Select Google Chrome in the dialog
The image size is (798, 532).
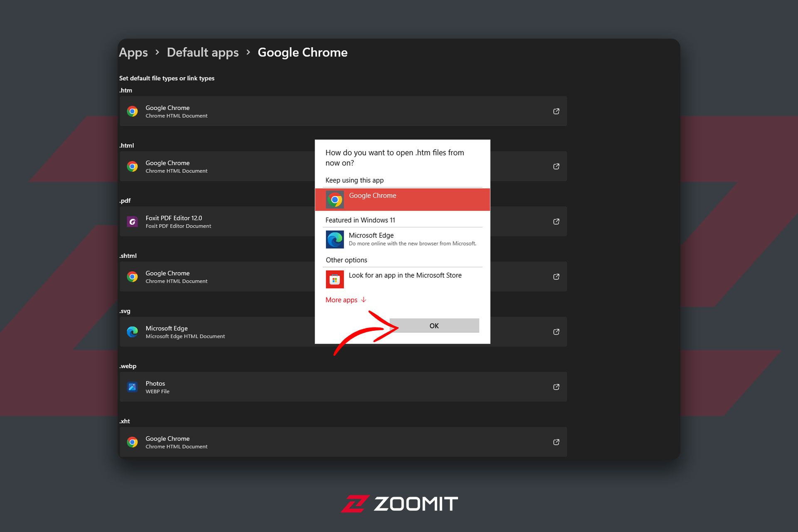coord(402,199)
